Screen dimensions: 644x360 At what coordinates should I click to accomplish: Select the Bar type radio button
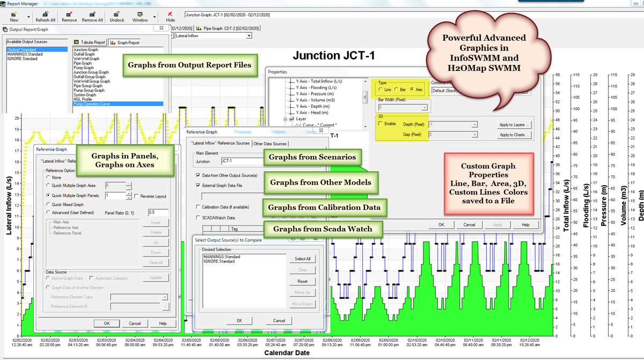396,90
